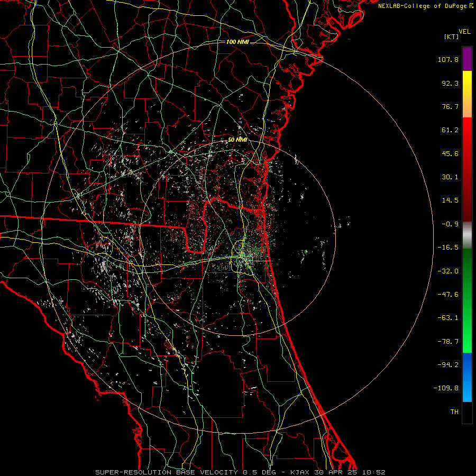
Task: Click the 92.3 legend value
Action: click(x=450, y=83)
